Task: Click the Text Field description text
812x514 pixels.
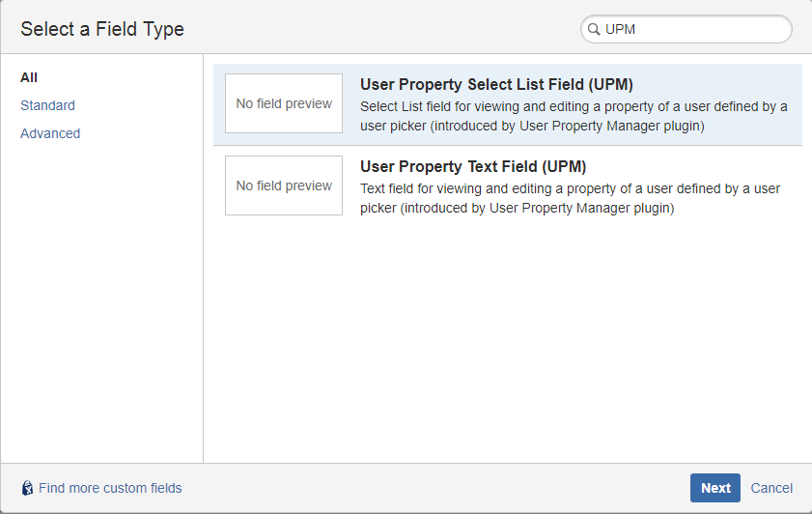Action: click(x=570, y=198)
